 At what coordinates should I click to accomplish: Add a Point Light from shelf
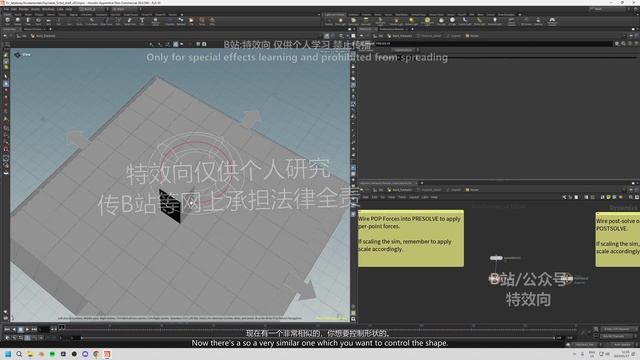[x=340, y=21]
